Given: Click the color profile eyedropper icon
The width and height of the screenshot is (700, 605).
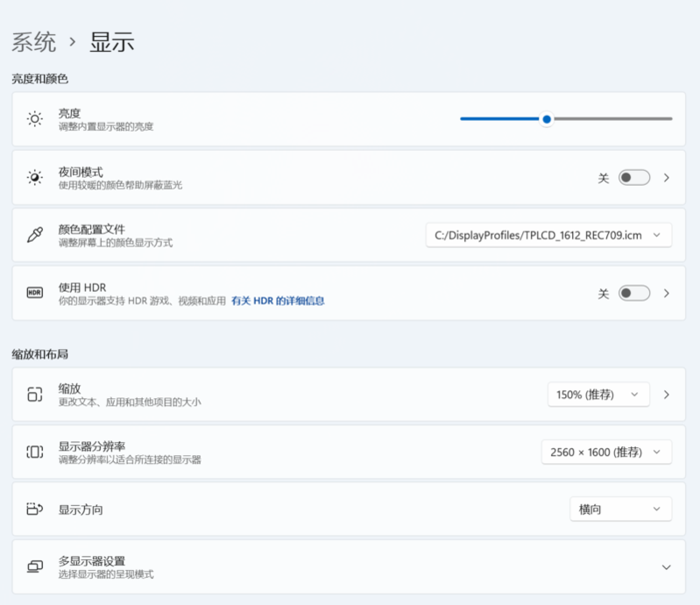Looking at the screenshot, I should [34, 235].
